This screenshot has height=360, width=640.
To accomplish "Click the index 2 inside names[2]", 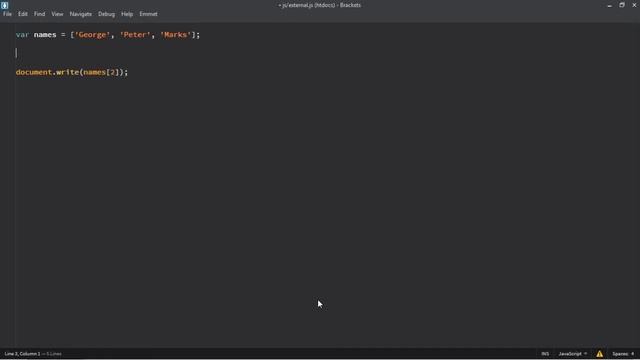I will click(112, 72).
